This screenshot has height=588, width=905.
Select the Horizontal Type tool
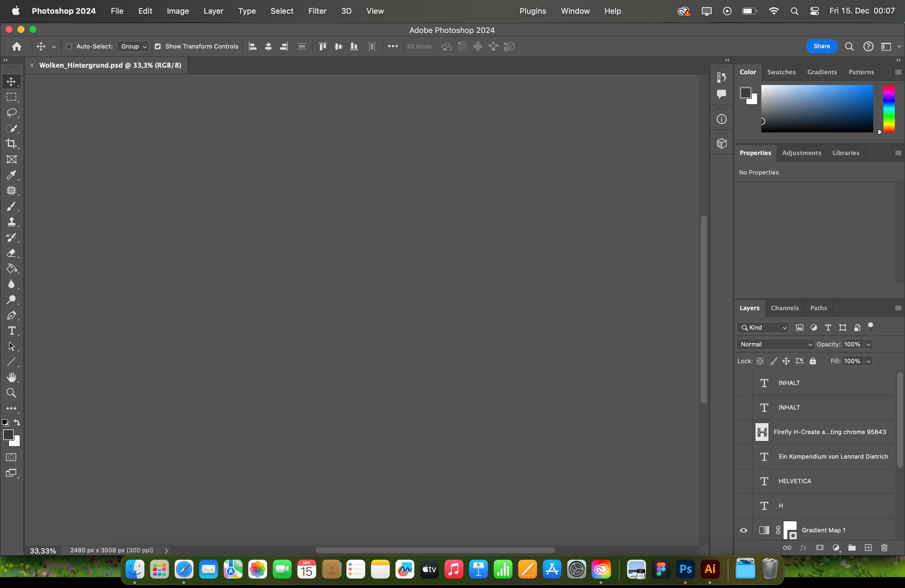pyautogui.click(x=12, y=331)
